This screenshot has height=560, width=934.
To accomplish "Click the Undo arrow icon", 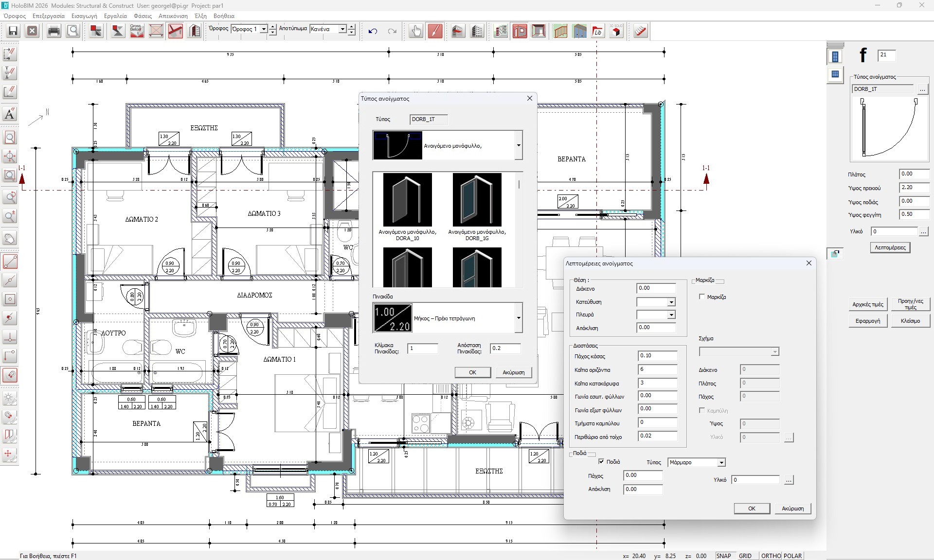I will [x=373, y=31].
